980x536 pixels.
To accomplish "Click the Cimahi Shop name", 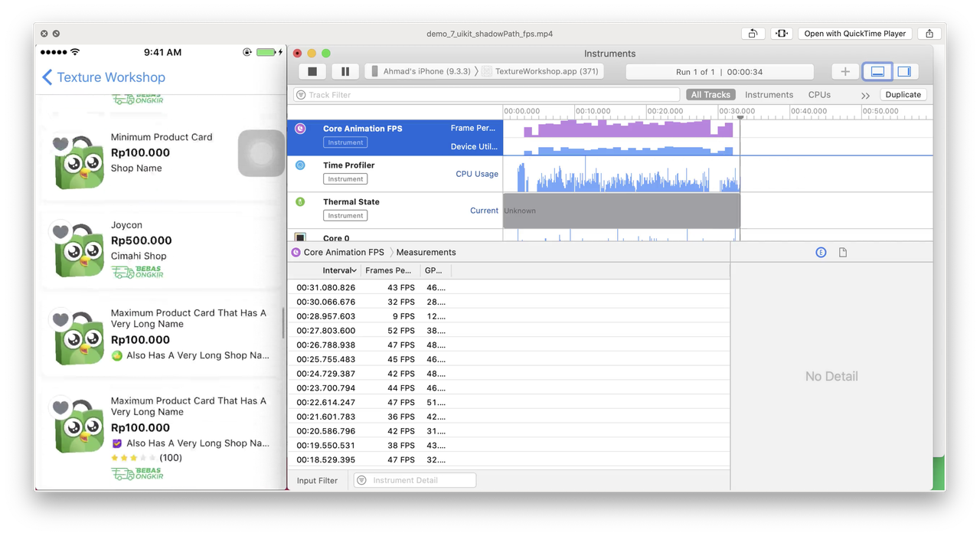I will click(139, 256).
